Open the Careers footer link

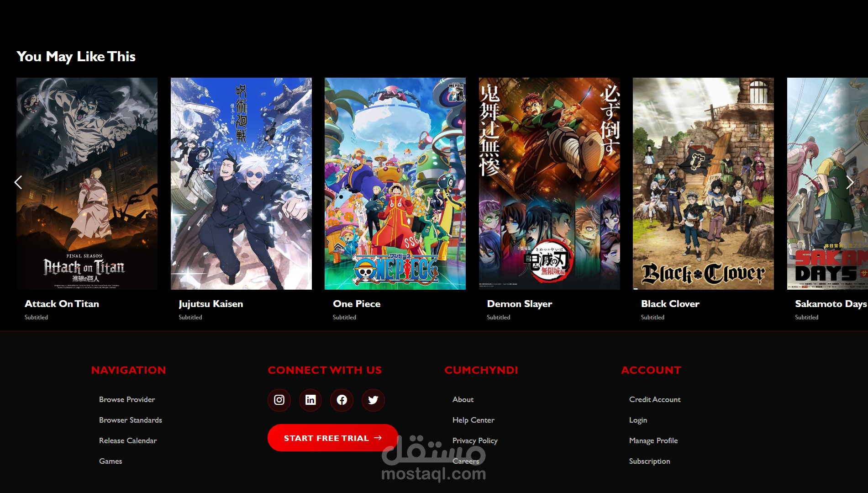466,461
